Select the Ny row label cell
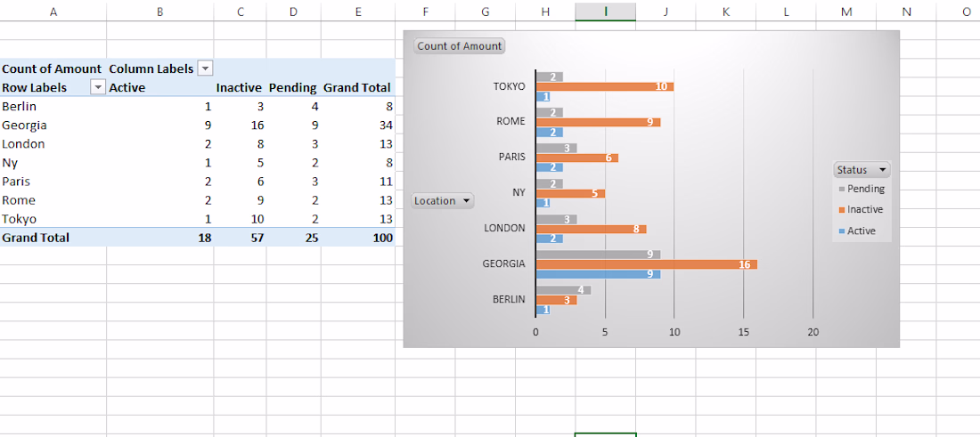 click(53, 162)
